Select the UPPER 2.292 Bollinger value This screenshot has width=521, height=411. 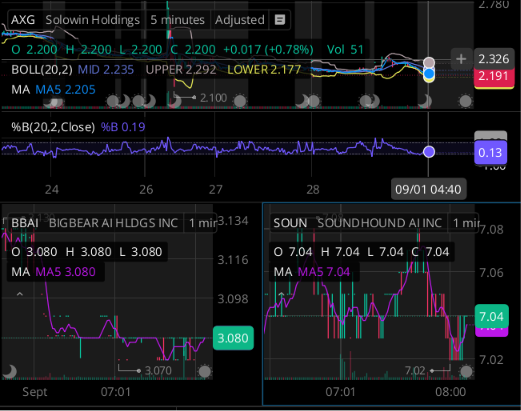click(181, 70)
